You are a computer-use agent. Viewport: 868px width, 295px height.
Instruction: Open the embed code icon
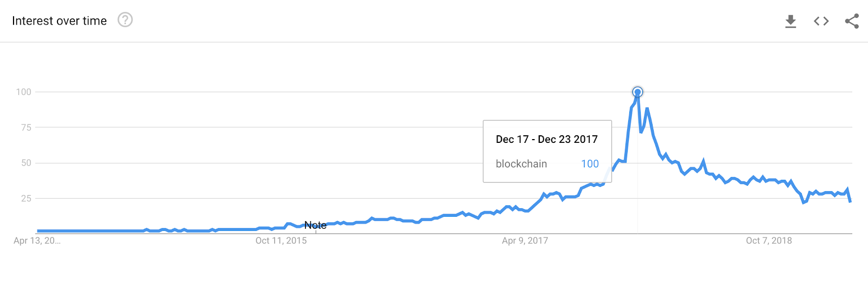821,21
